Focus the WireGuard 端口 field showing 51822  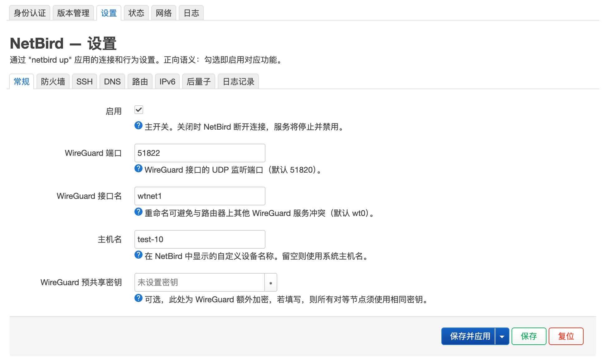(x=200, y=153)
